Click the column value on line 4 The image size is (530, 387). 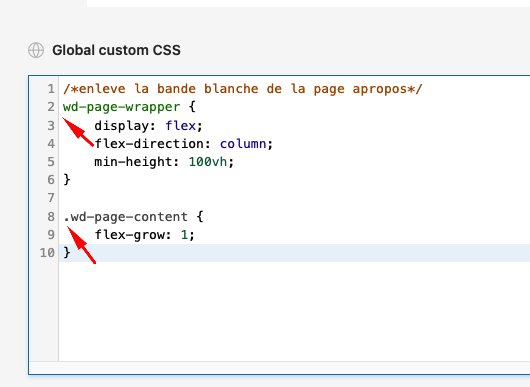point(243,144)
